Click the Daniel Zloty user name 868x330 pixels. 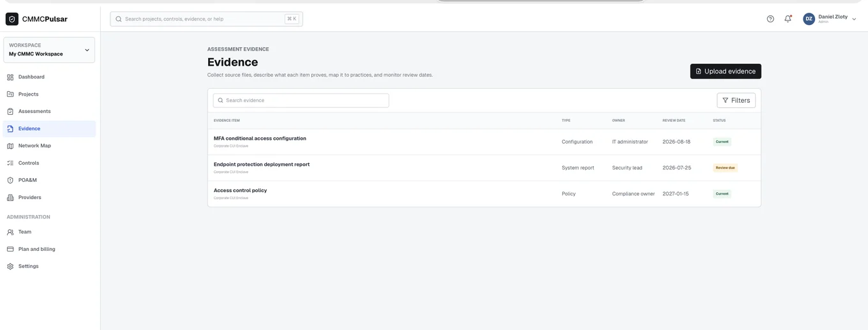(833, 17)
